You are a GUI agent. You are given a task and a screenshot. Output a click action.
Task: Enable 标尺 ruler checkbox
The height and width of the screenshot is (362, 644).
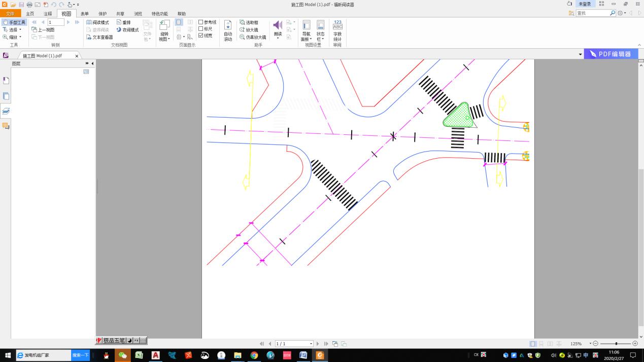(201, 29)
